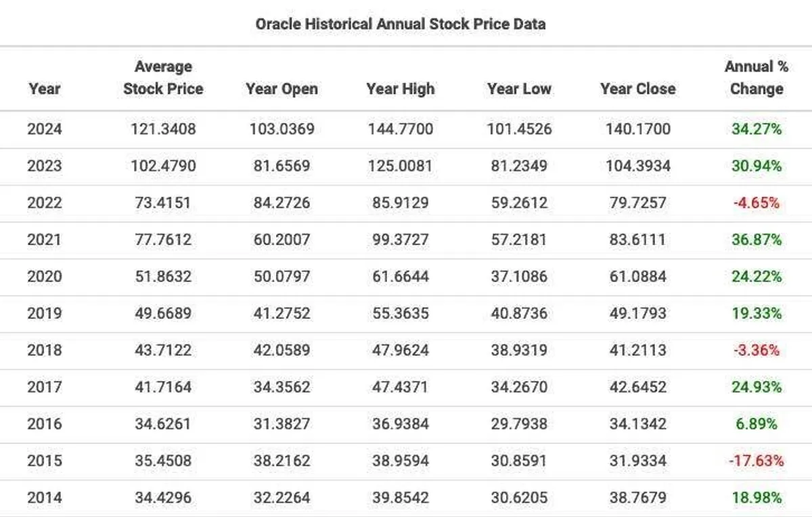
Task: Click the Average Stock Price column header
Action: pyautogui.click(x=163, y=78)
